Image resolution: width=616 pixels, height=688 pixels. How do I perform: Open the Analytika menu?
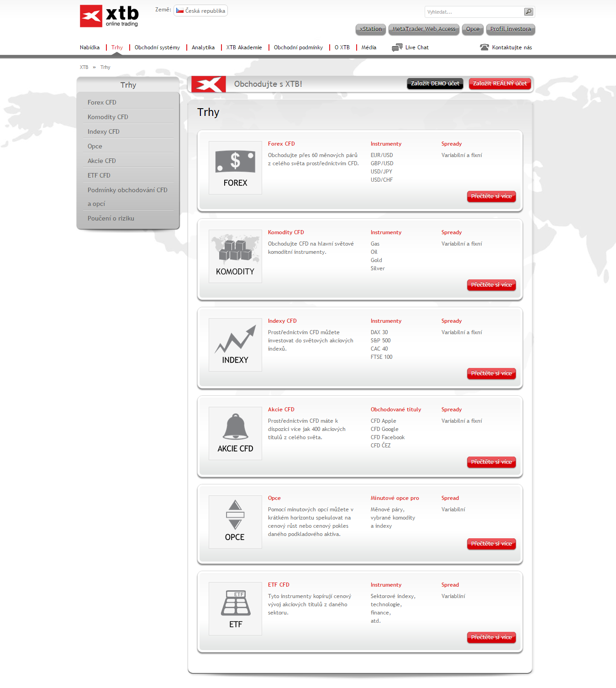(203, 47)
